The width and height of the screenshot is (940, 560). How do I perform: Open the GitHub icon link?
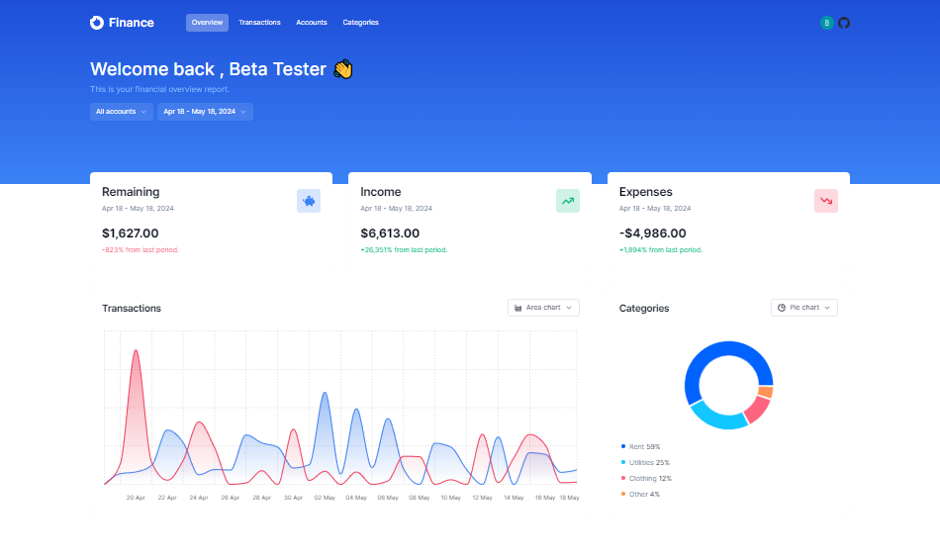[x=843, y=23]
